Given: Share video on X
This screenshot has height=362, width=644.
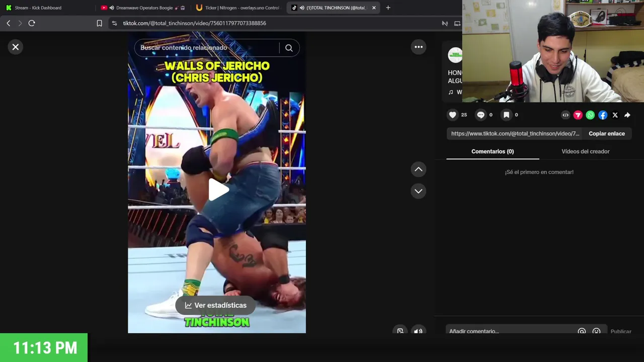Looking at the screenshot, I should point(615,115).
